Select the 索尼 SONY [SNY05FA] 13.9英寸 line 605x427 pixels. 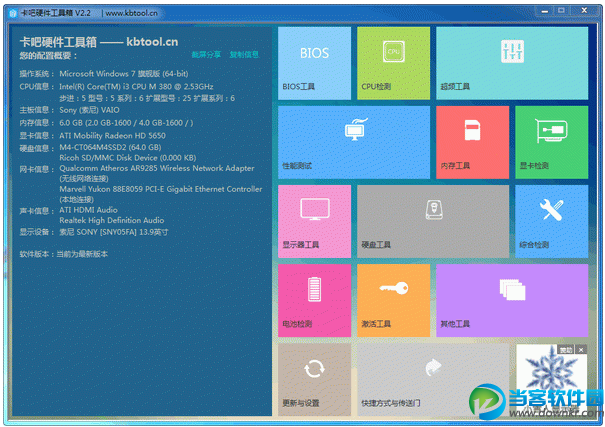[113, 232]
